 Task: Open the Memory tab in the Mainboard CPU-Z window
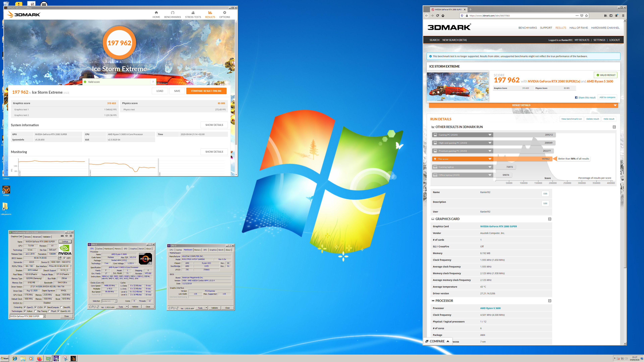click(197, 250)
